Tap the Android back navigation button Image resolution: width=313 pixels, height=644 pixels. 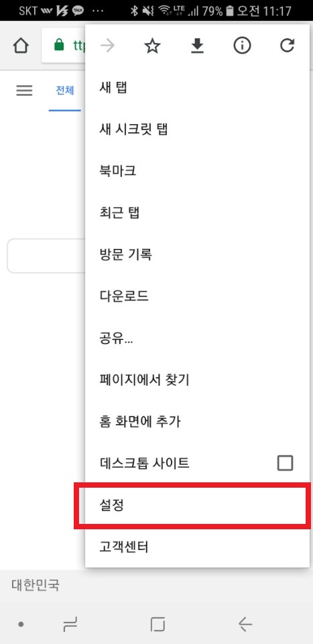click(x=245, y=625)
